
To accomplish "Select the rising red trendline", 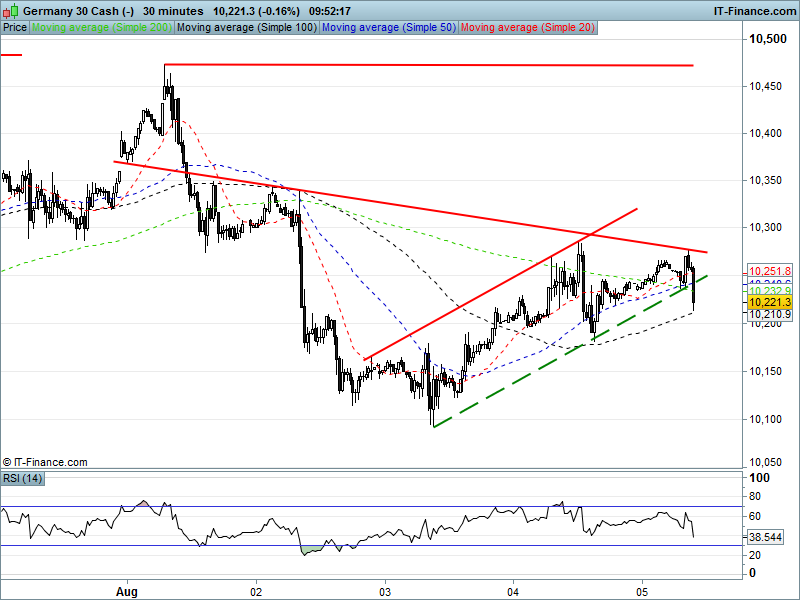I will coord(500,284).
